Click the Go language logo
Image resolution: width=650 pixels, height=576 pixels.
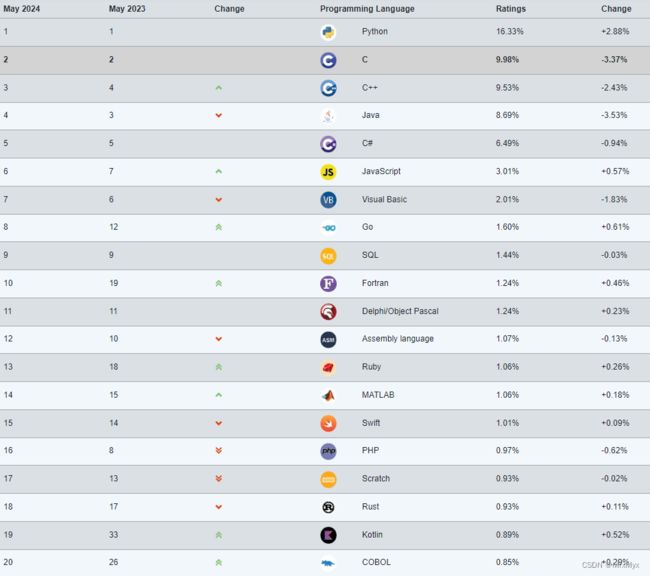[x=329, y=228]
